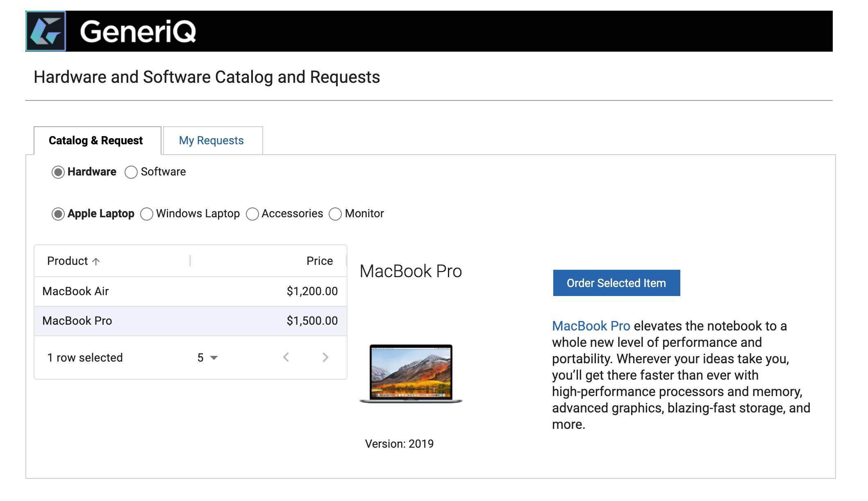Pick the Monitor radio option
Image resolution: width=868 pixels, height=501 pixels.
[335, 214]
